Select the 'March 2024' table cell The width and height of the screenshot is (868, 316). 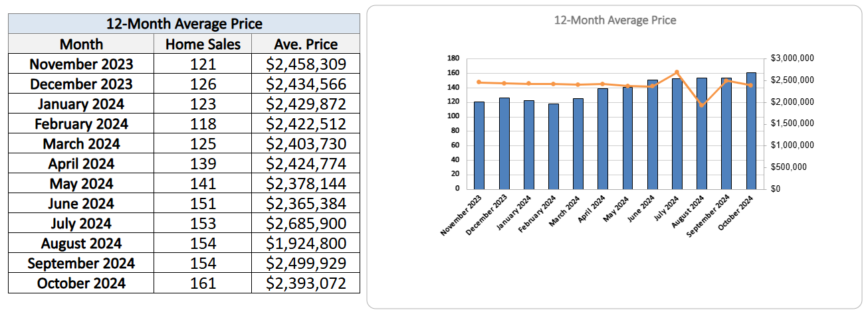[x=81, y=143]
